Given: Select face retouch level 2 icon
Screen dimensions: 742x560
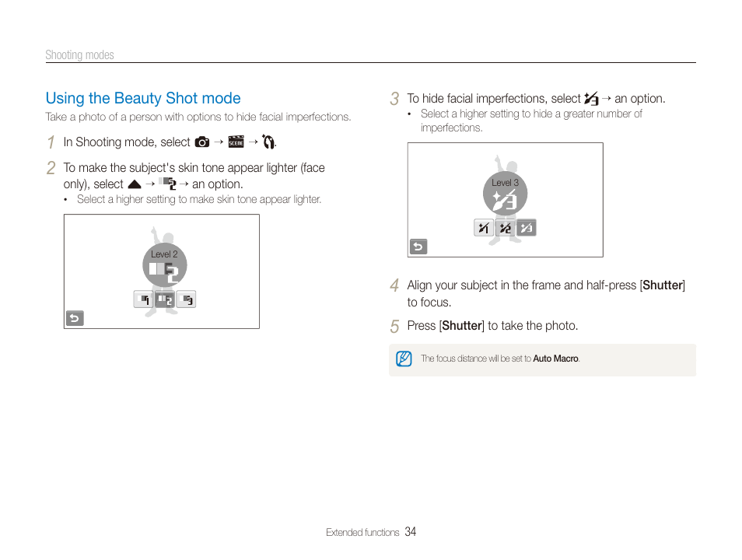Looking at the screenshot, I should point(505,228).
